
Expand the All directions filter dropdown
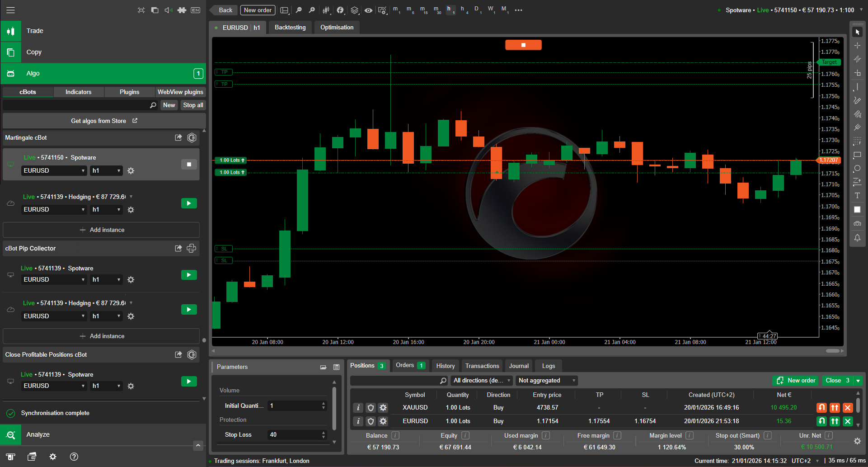click(x=481, y=380)
